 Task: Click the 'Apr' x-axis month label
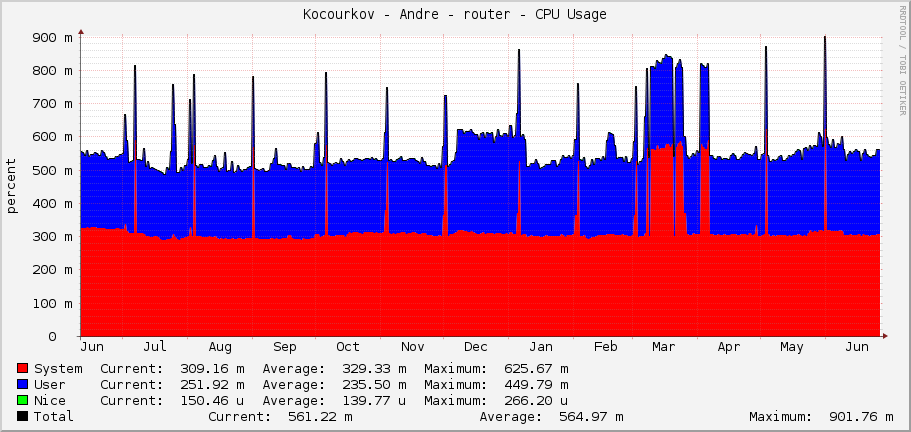click(729, 347)
